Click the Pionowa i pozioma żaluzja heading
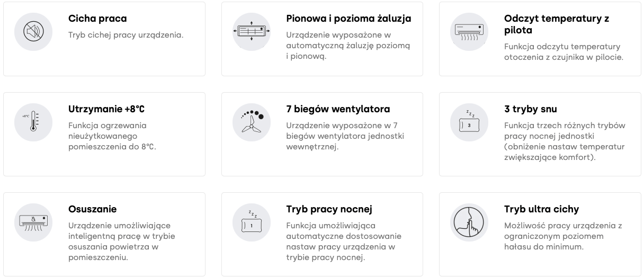The width and height of the screenshot is (644, 277). tap(348, 19)
